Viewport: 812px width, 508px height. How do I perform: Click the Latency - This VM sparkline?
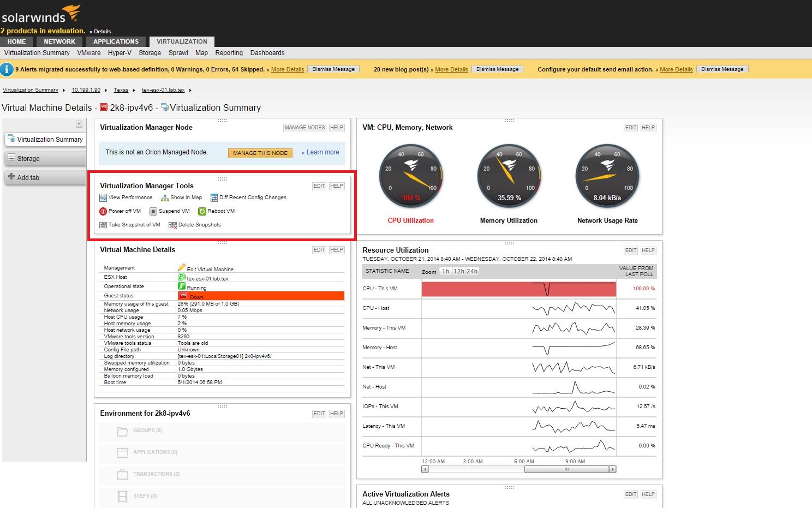click(574, 426)
